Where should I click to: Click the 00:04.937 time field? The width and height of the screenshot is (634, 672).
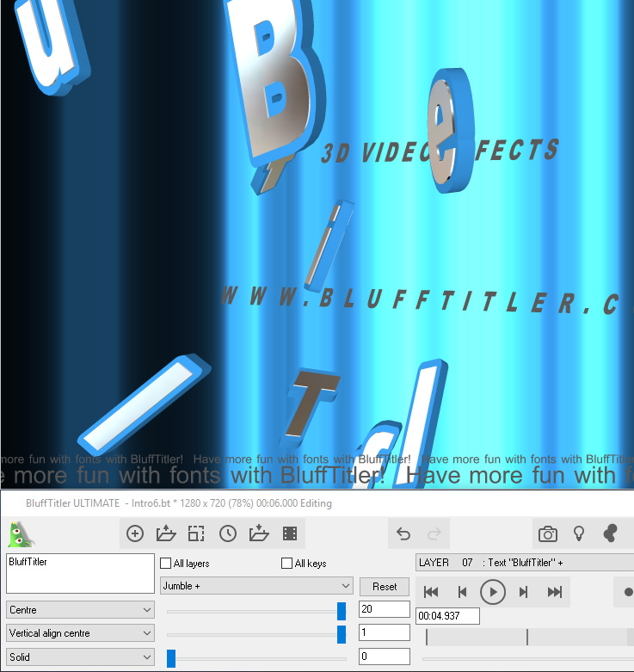[447, 616]
